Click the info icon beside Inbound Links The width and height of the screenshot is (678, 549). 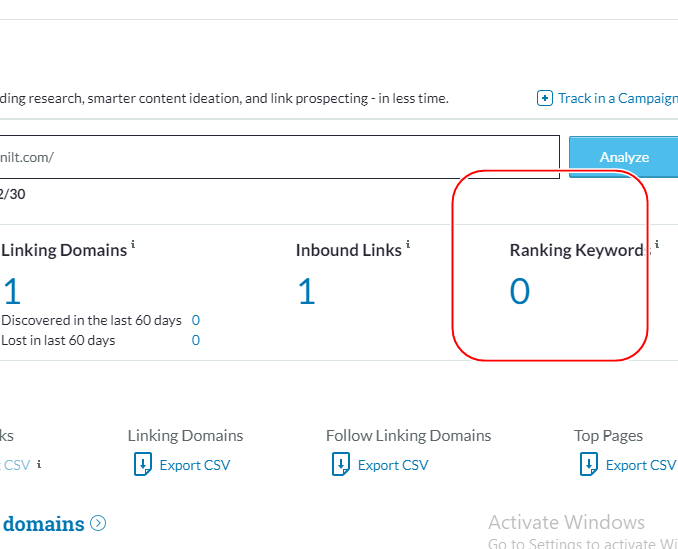pyautogui.click(x=408, y=244)
